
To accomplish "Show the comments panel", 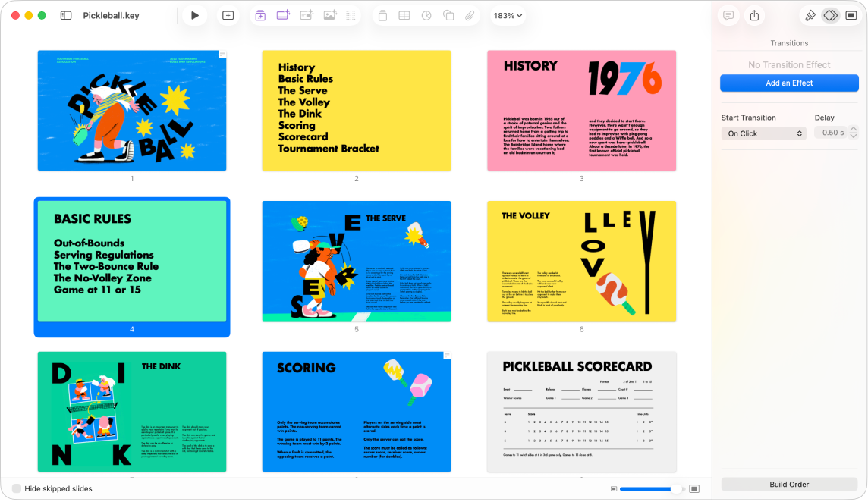I will 728,15.
